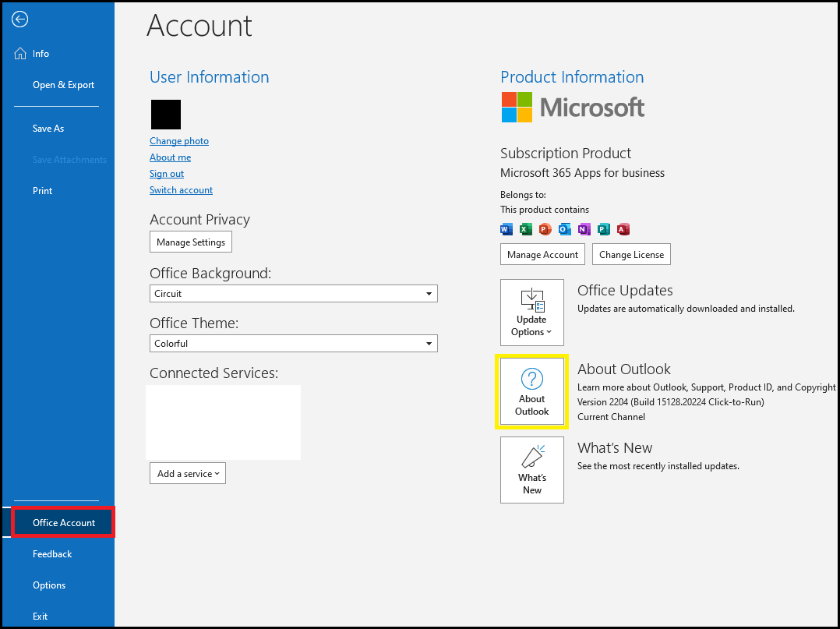Screen dimensions: 840x629
Task: Click the Word app icon
Action: pyautogui.click(x=506, y=229)
